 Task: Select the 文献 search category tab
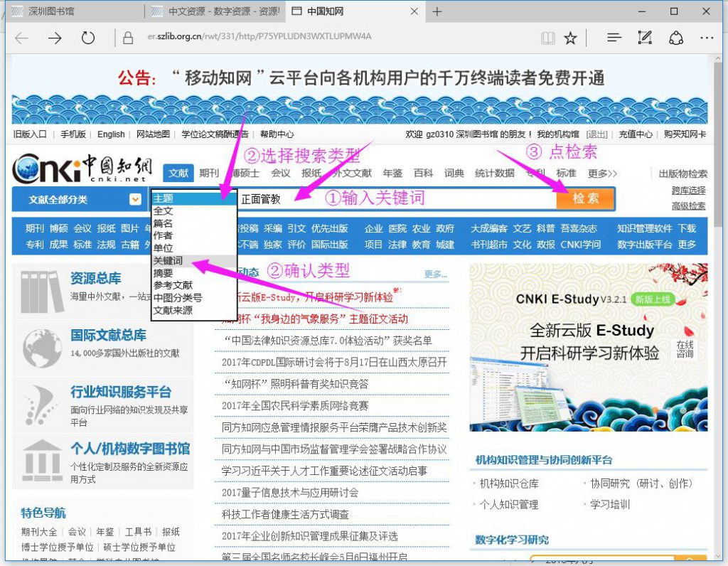[178, 173]
